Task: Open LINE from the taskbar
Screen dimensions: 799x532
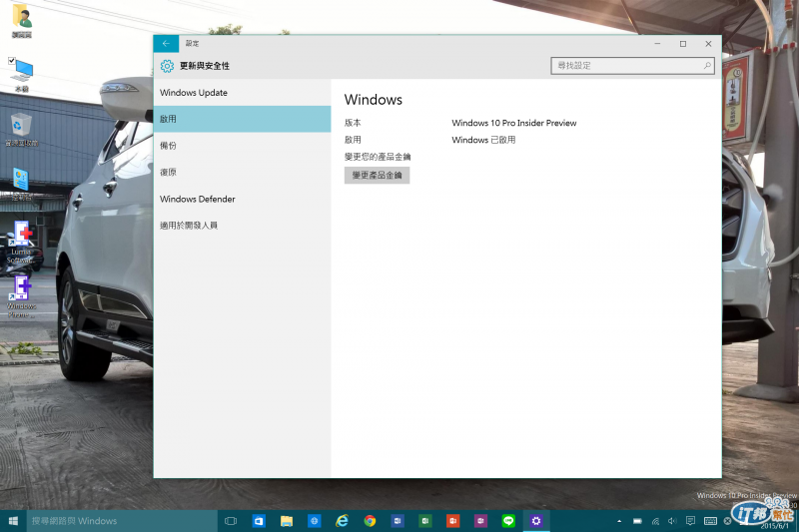Action: pyautogui.click(x=508, y=521)
